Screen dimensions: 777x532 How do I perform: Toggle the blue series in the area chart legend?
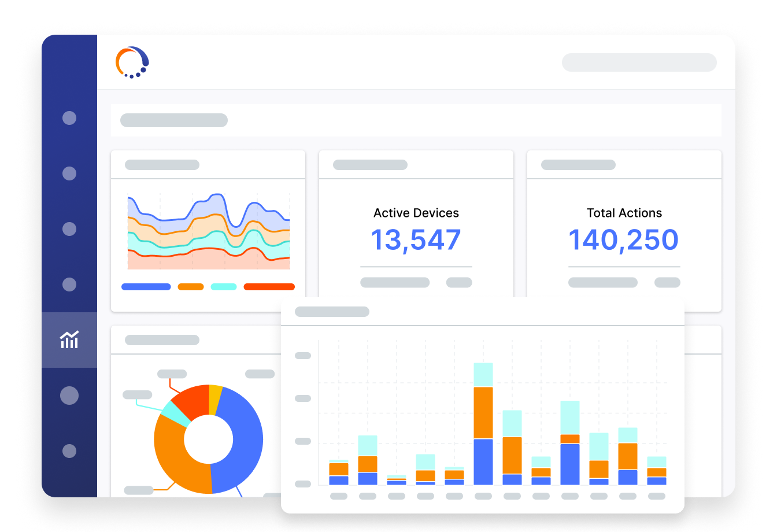click(146, 286)
